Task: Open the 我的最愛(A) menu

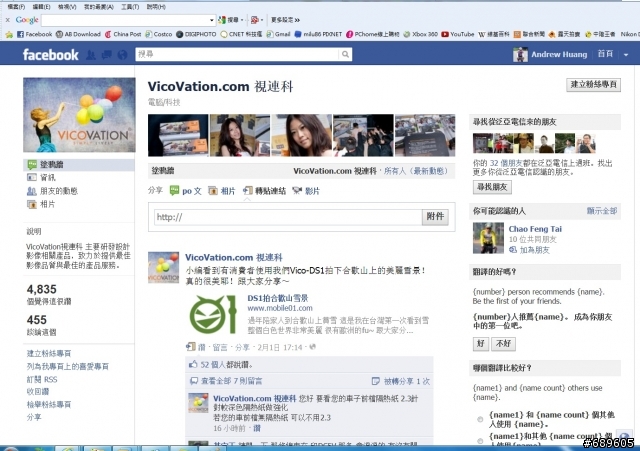Action: [x=99, y=7]
